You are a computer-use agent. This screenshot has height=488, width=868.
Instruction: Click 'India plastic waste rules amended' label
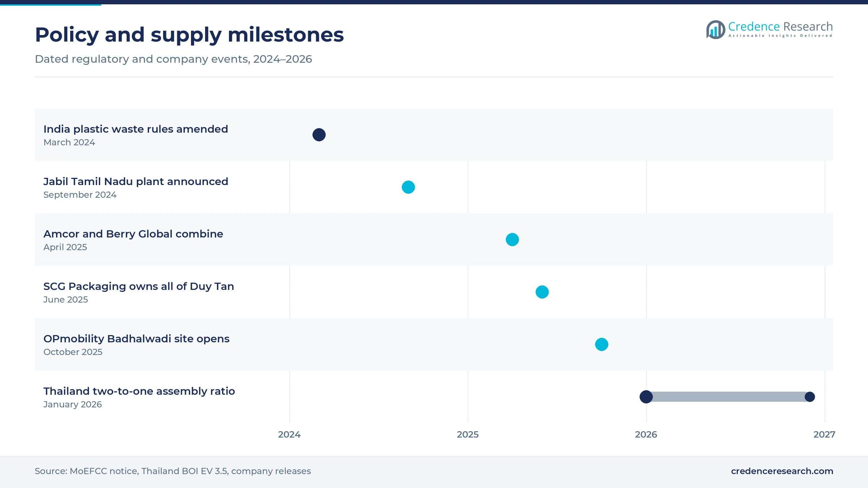pos(136,129)
